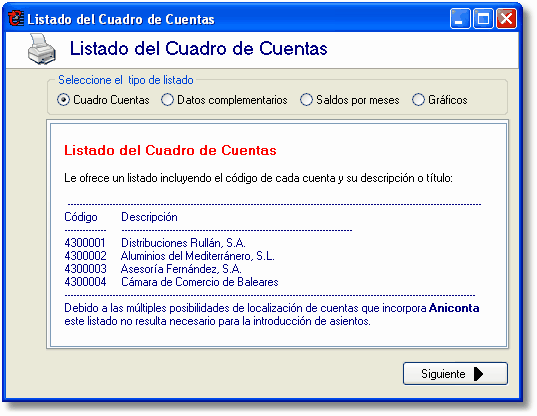The image size is (537, 416).
Task: Choose the Datos complementarios listing type
Action: pyautogui.click(x=167, y=100)
